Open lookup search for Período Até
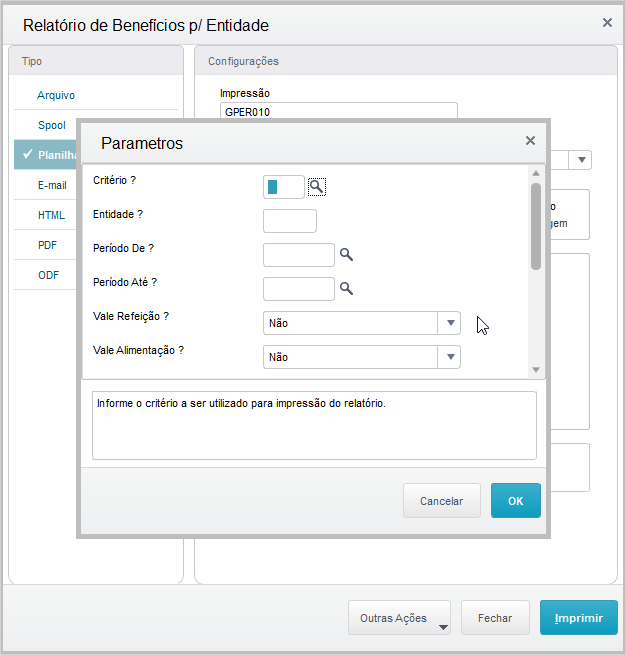626x655 pixels. pos(346,288)
